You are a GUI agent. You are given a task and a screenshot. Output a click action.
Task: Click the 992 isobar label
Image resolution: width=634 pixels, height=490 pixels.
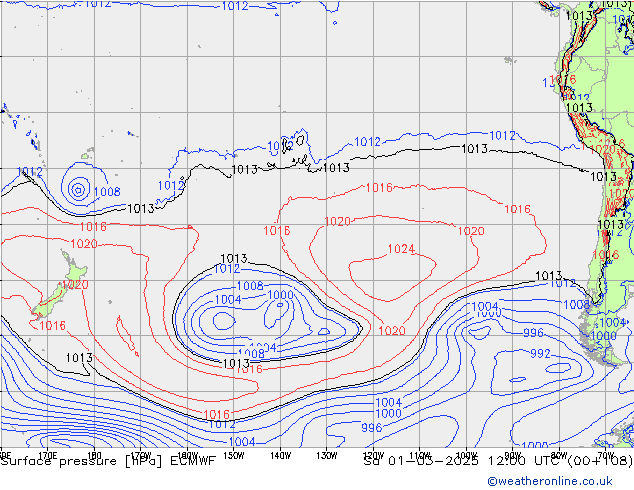coord(540,354)
